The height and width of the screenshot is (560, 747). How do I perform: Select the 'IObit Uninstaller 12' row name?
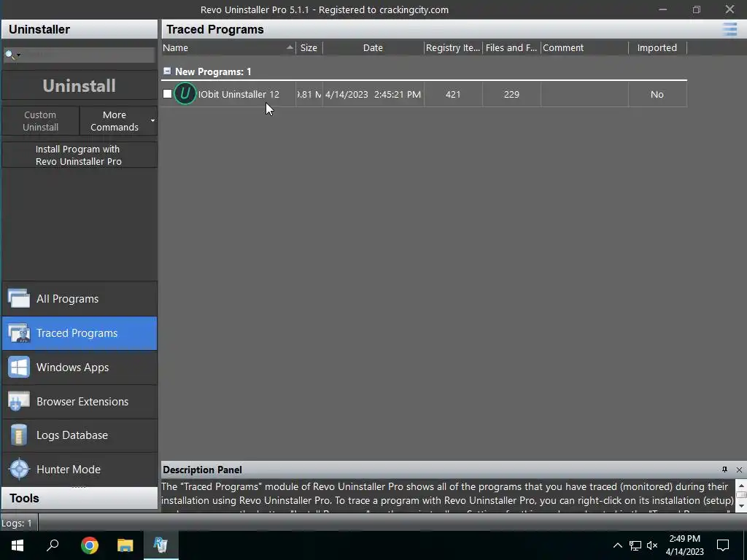pos(239,94)
